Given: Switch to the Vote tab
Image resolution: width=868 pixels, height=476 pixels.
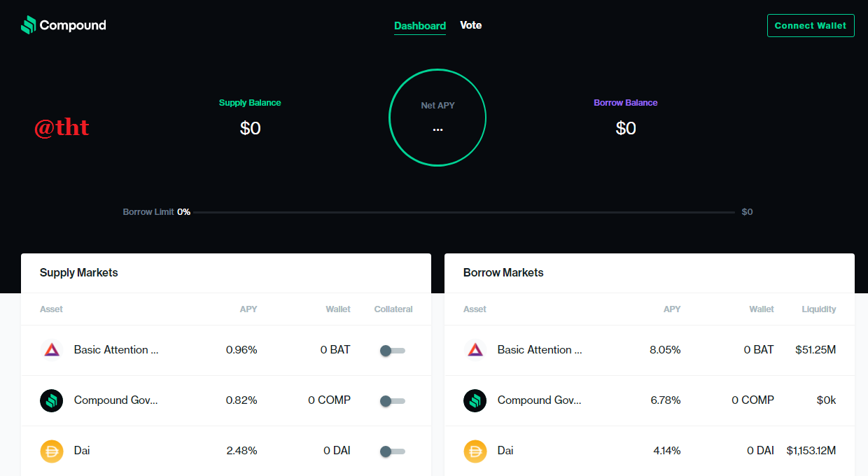Looking at the screenshot, I should [471, 25].
